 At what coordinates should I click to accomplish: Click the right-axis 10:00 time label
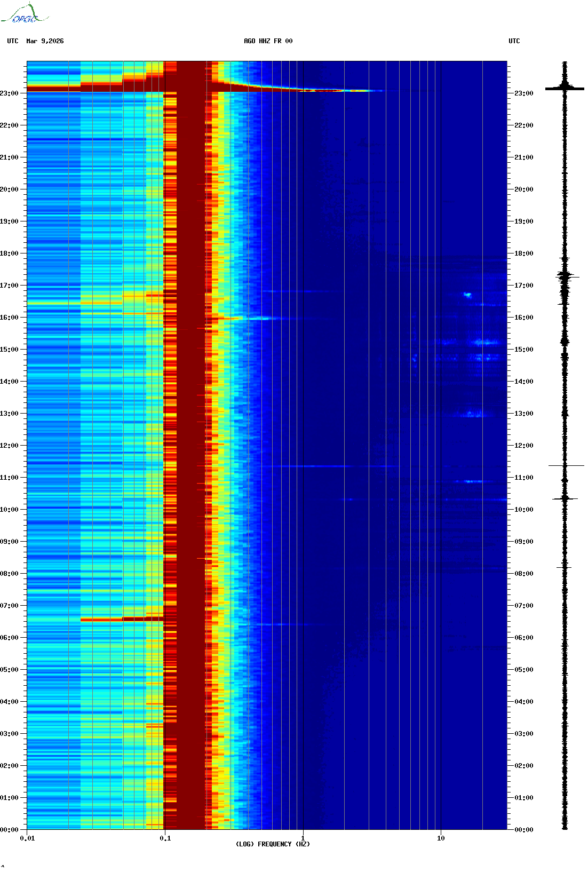click(524, 510)
